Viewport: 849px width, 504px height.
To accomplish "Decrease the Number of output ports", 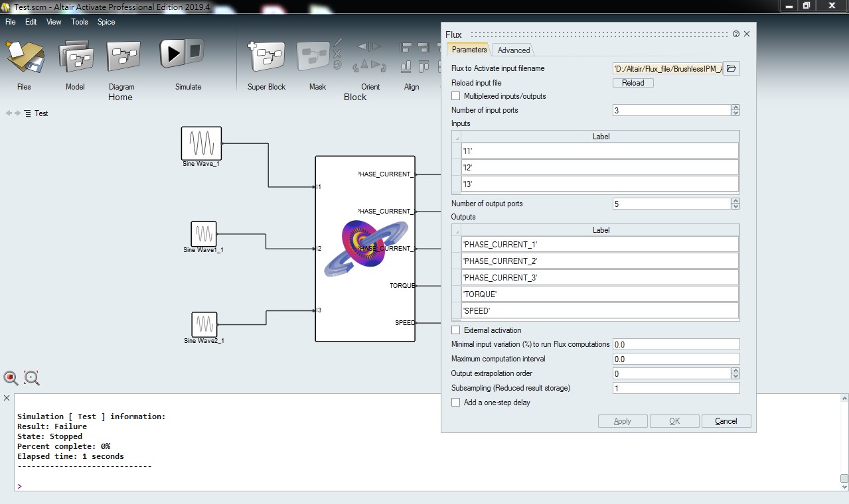I will (x=735, y=207).
